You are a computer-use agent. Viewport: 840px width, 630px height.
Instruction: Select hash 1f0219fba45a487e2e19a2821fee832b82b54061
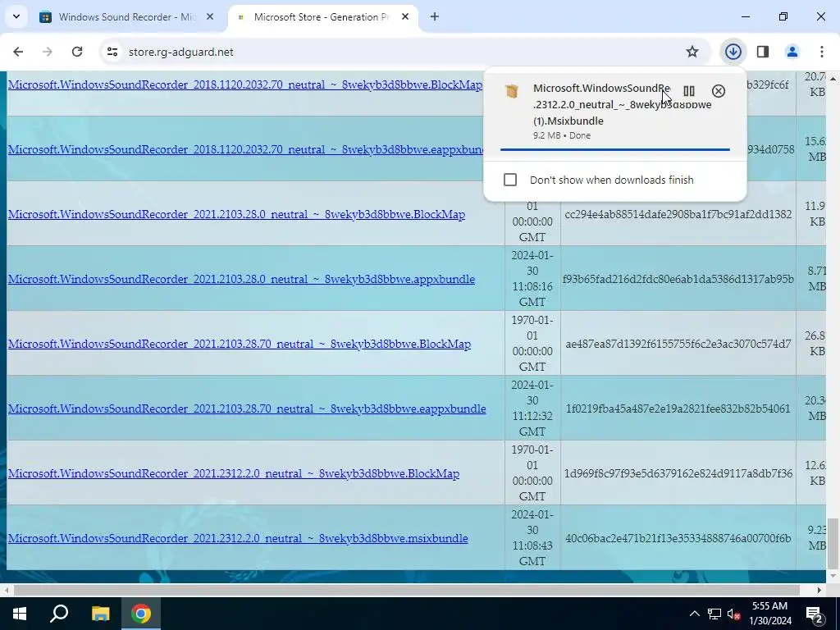click(x=678, y=409)
